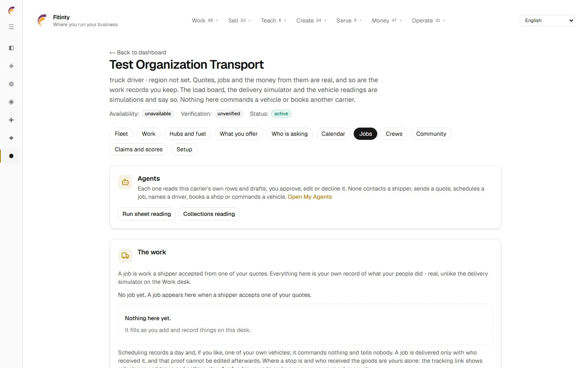Expand the Sell 23 menu
Image resolution: width=588 pixels, height=368 pixels.
coord(239,20)
